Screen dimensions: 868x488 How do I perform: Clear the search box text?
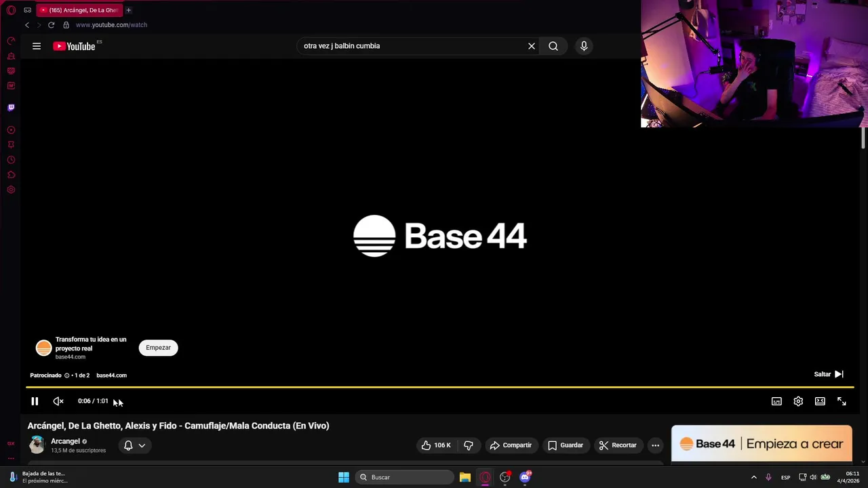click(532, 46)
